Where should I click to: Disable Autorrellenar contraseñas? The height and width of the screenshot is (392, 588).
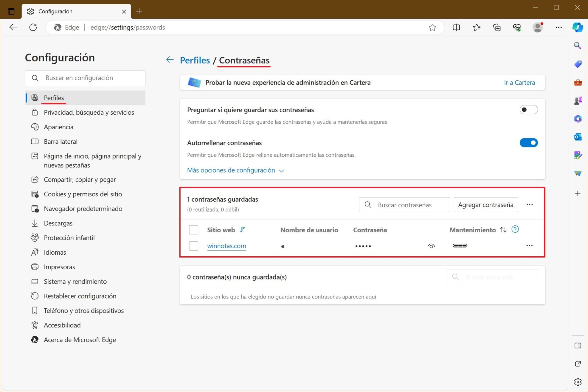529,143
